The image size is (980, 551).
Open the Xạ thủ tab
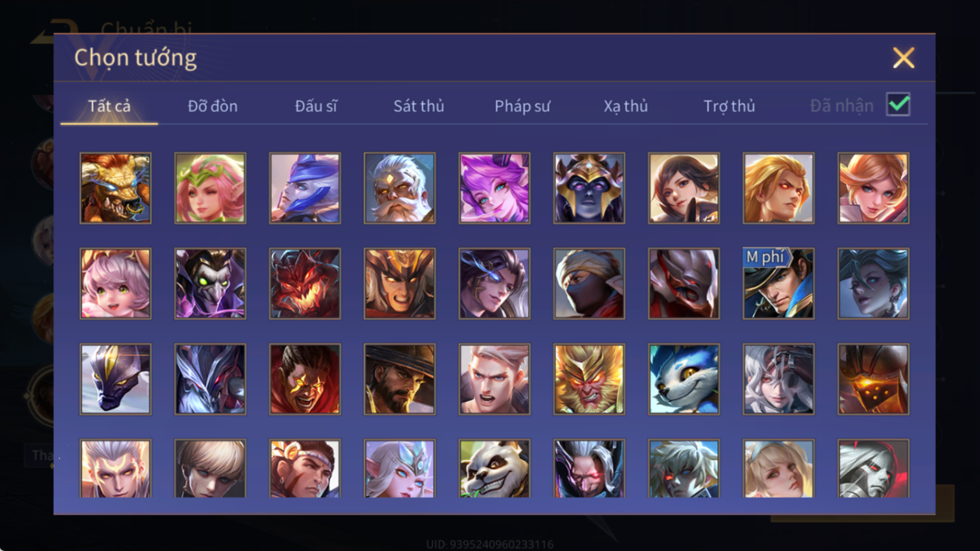click(625, 106)
